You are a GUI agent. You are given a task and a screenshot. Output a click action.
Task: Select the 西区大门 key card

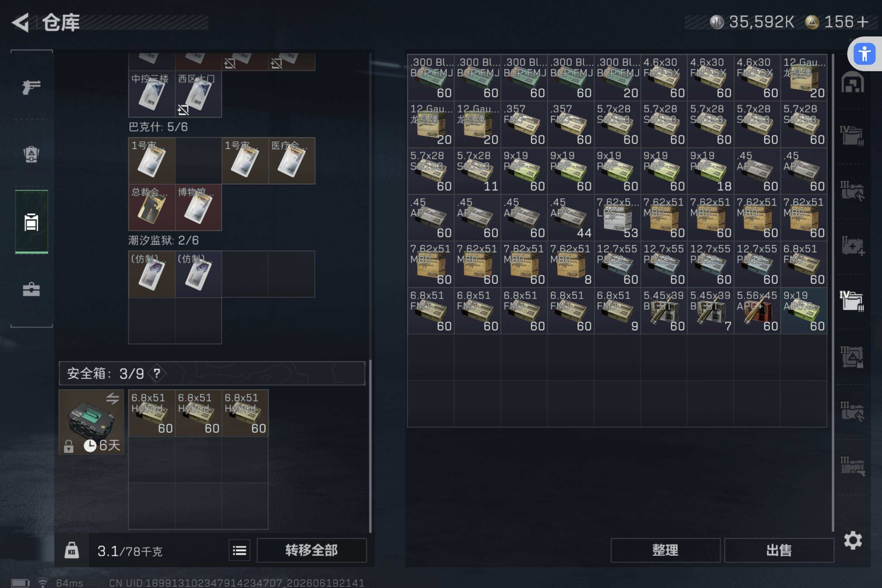(x=198, y=94)
